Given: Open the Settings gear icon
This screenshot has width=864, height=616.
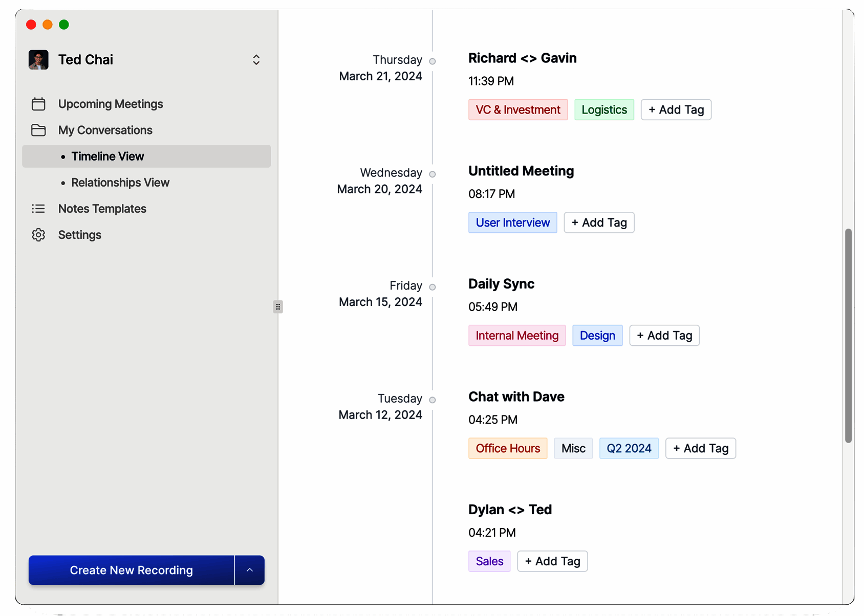Looking at the screenshot, I should pos(38,235).
